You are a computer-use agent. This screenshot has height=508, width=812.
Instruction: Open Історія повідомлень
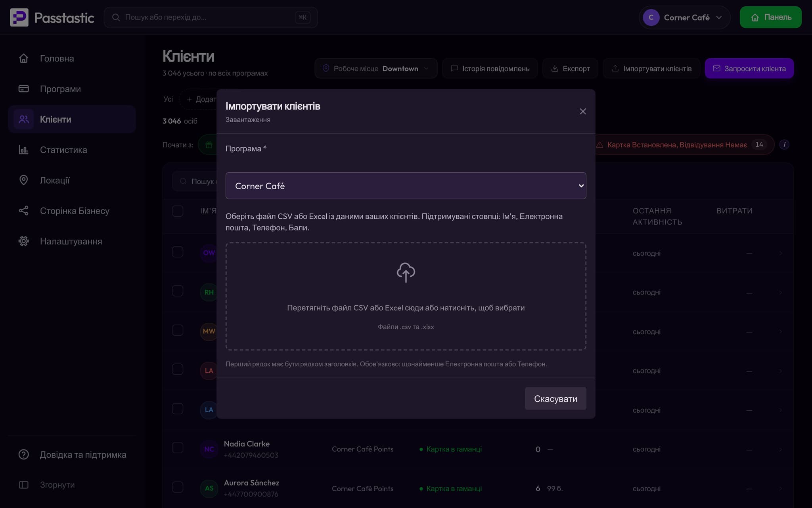(x=490, y=68)
